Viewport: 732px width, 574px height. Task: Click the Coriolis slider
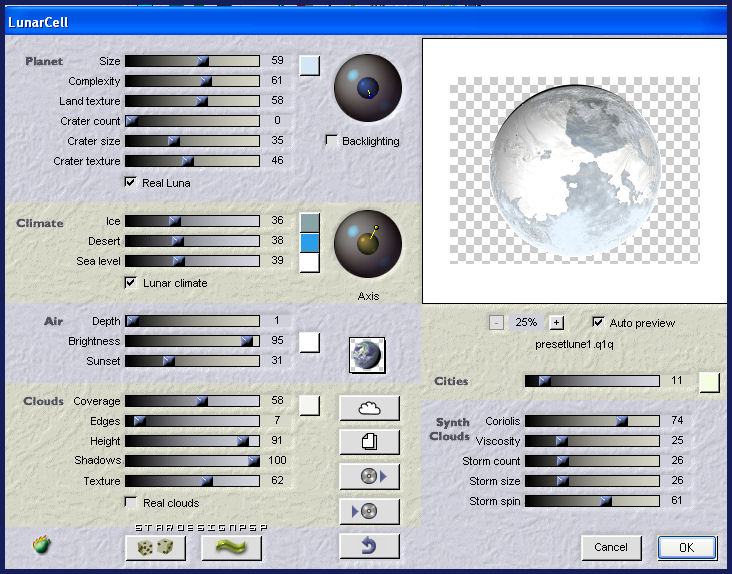pyautogui.click(x=592, y=421)
